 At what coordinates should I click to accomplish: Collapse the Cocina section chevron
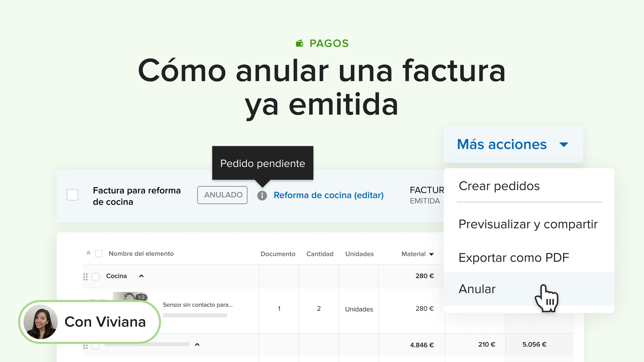(141, 276)
